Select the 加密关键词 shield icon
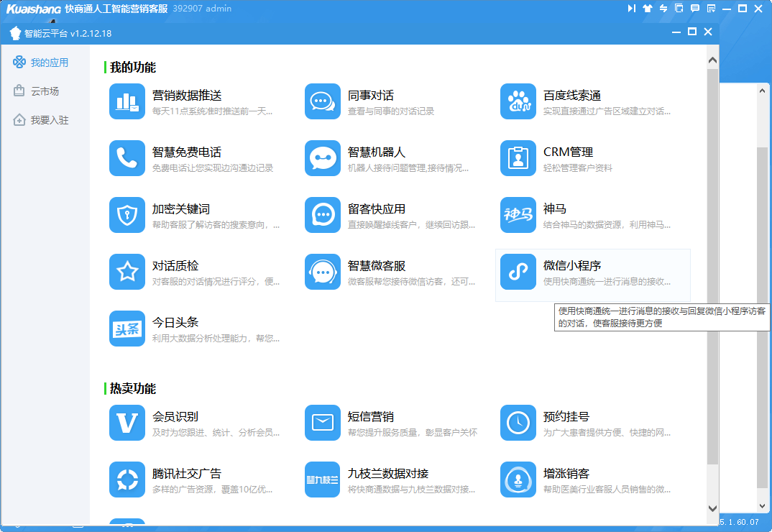 127,215
